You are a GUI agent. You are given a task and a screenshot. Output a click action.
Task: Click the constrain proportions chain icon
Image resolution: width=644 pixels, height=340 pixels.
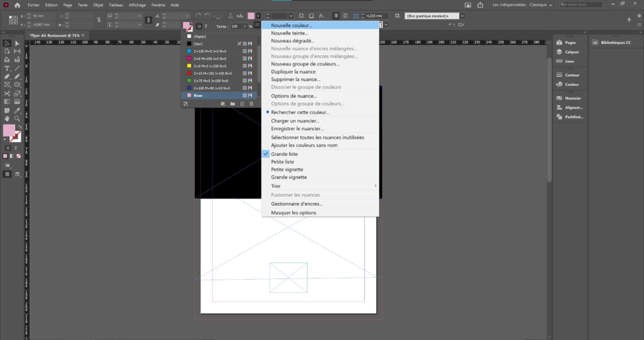148,20
